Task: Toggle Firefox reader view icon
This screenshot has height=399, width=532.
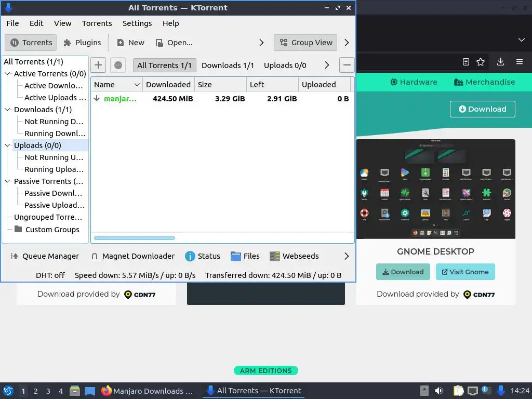Action: (466, 62)
